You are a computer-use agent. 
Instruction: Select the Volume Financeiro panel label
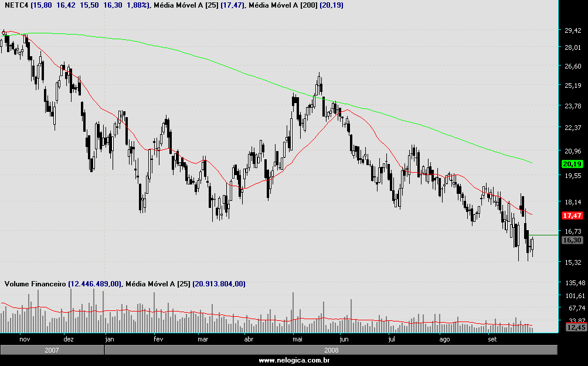(35, 284)
